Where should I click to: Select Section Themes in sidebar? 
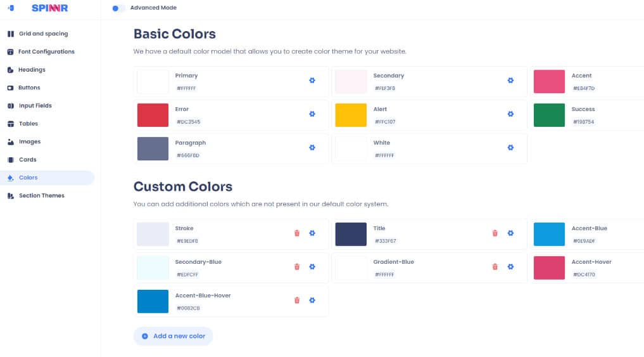pos(41,196)
